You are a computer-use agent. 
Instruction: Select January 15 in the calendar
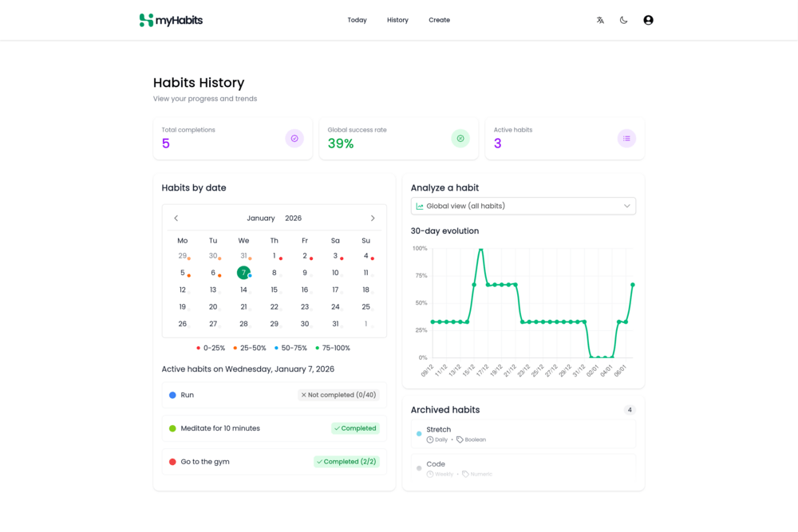(274, 290)
